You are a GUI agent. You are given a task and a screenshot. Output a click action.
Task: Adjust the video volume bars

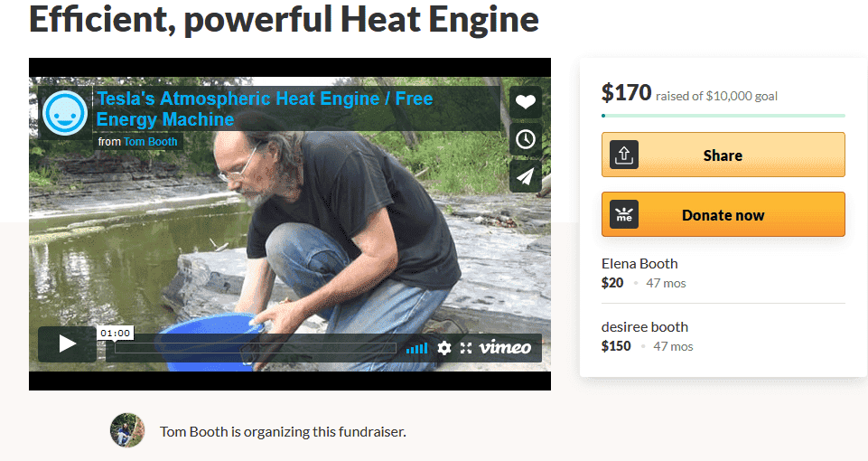pyautogui.click(x=417, y=349)
